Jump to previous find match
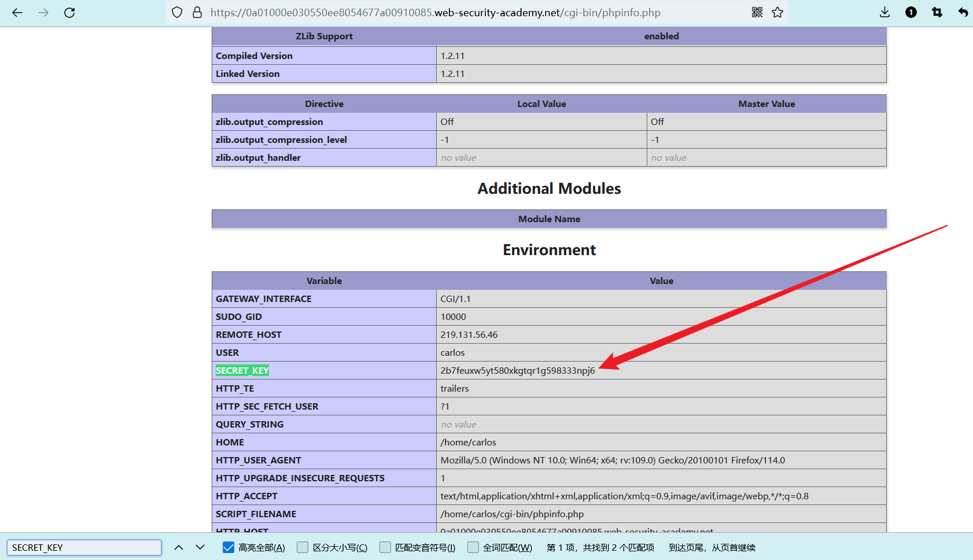This screenshot has height=560, width=973. (x=179, y=547)
